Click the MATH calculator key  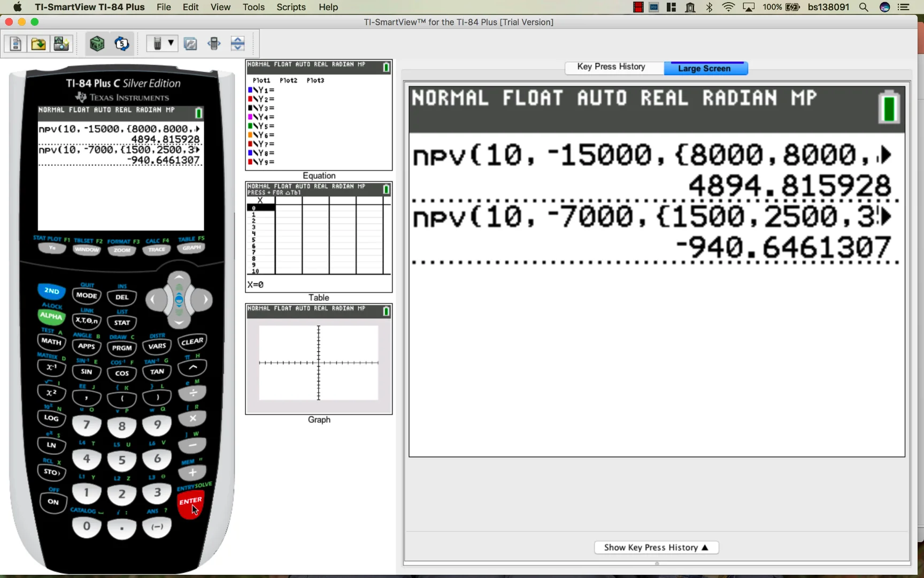click(51, 341)
